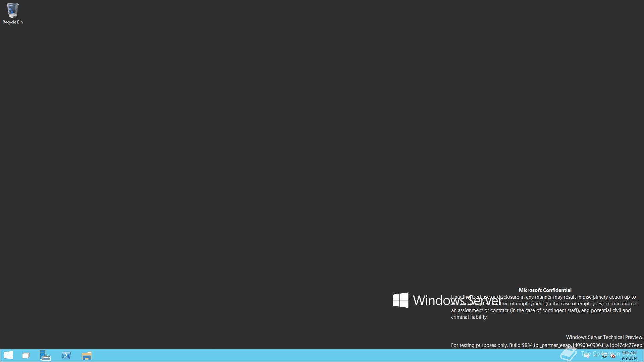Open Task View from taskbar
644x362 pixels.
(x=26, y=356)
